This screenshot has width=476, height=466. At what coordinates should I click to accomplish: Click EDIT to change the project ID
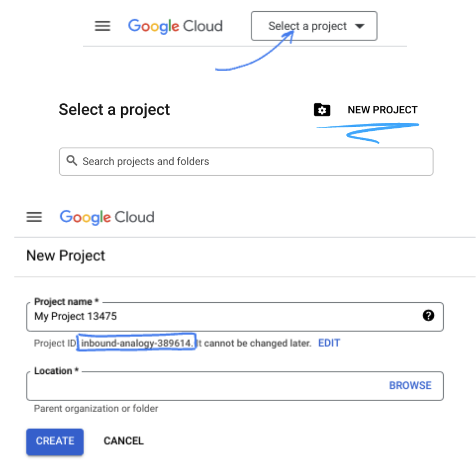coord(329,343)
